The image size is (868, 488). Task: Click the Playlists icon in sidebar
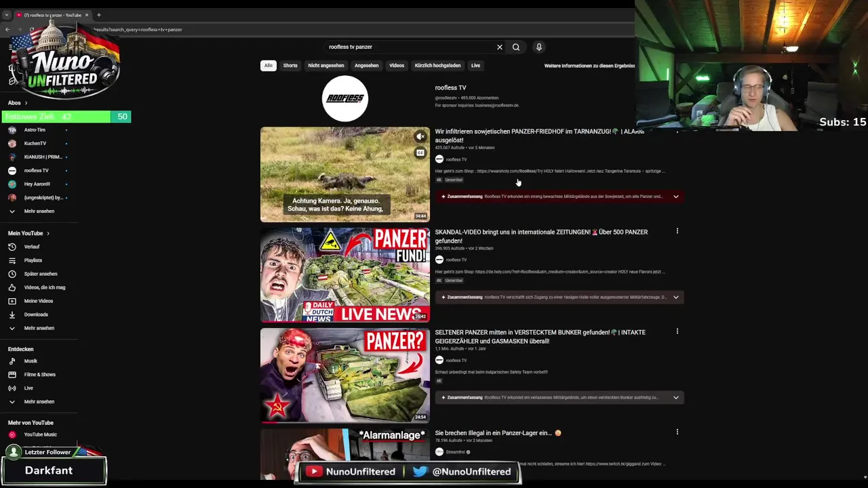coord(12,260)
